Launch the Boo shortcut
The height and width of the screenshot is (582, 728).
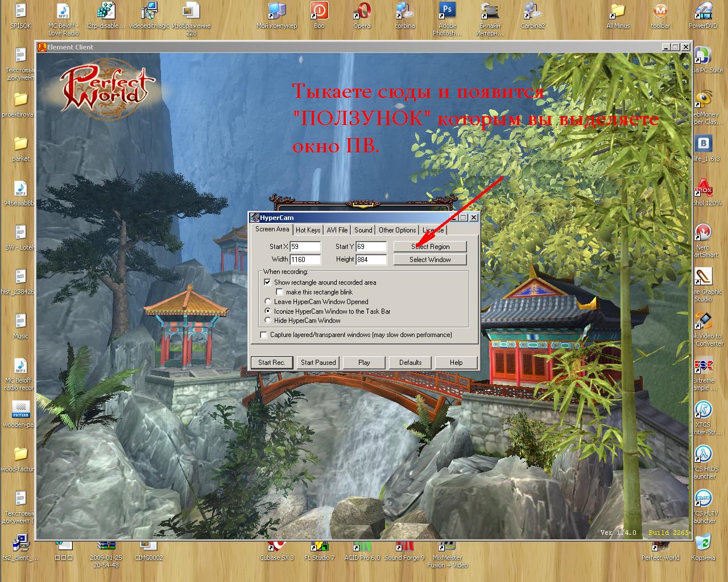coord(319,16)
